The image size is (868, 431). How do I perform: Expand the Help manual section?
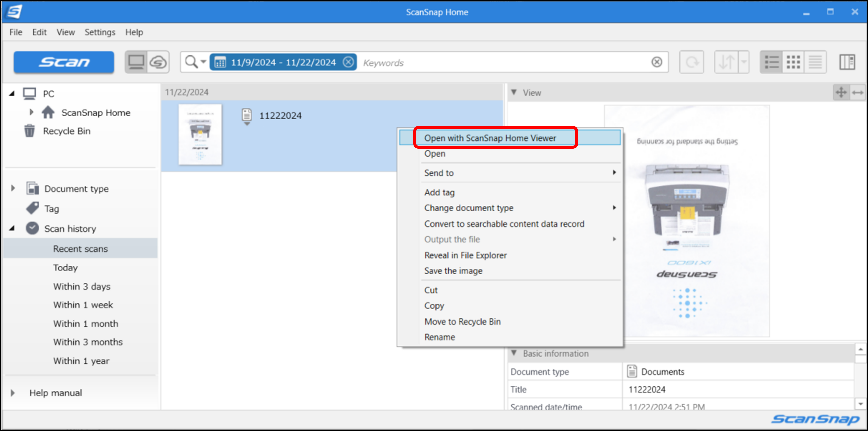pos(13,393)
